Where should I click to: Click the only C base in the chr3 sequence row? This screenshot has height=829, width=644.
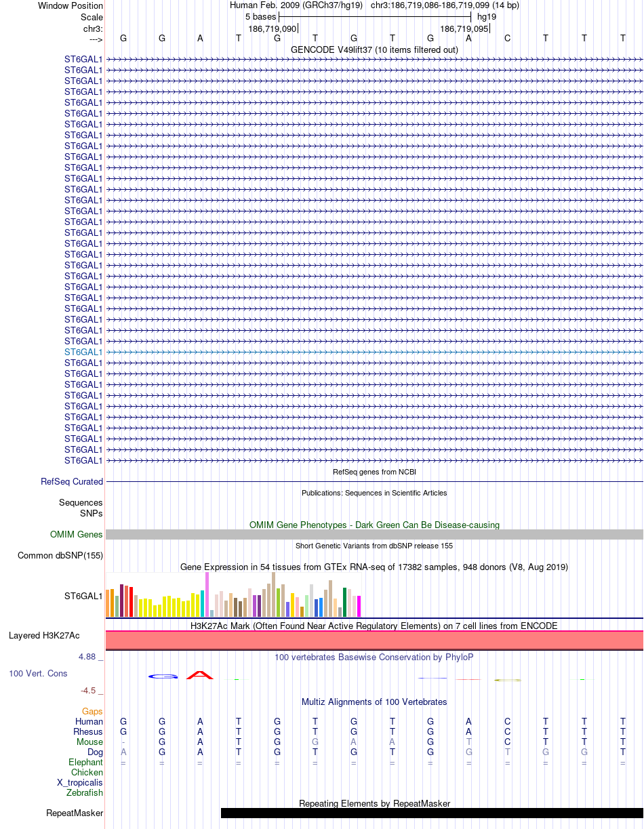(507, 38)
